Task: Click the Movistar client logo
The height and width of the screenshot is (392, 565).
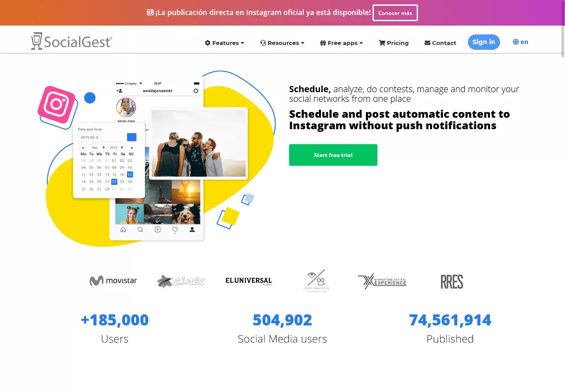Action: point(113,281)
